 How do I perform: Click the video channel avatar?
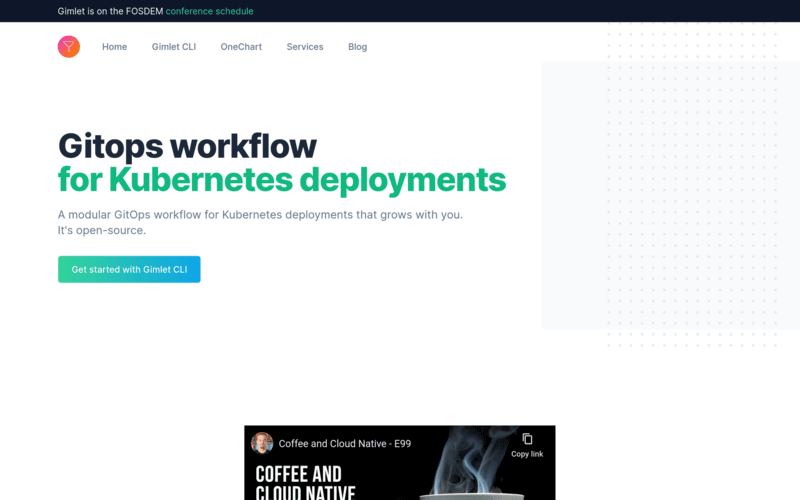(x=262, y=443)
